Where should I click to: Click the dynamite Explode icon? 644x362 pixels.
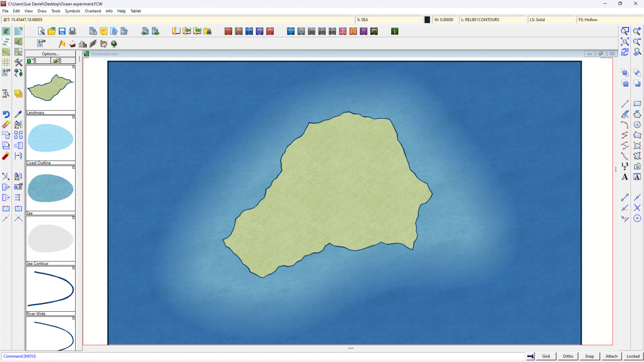(6, 156)
